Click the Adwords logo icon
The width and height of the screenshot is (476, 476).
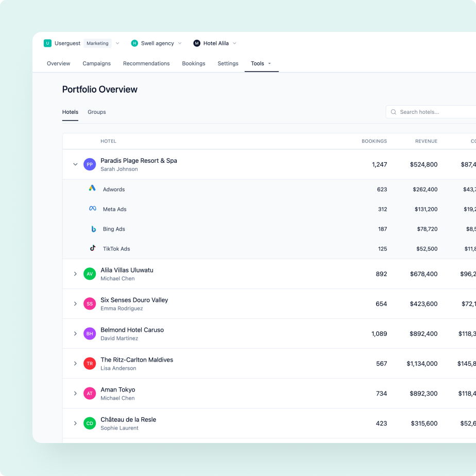92,189
